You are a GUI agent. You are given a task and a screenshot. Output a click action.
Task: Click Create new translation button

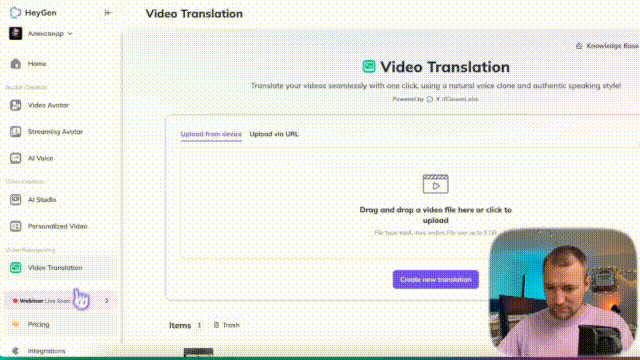click(x=436, y=280)
